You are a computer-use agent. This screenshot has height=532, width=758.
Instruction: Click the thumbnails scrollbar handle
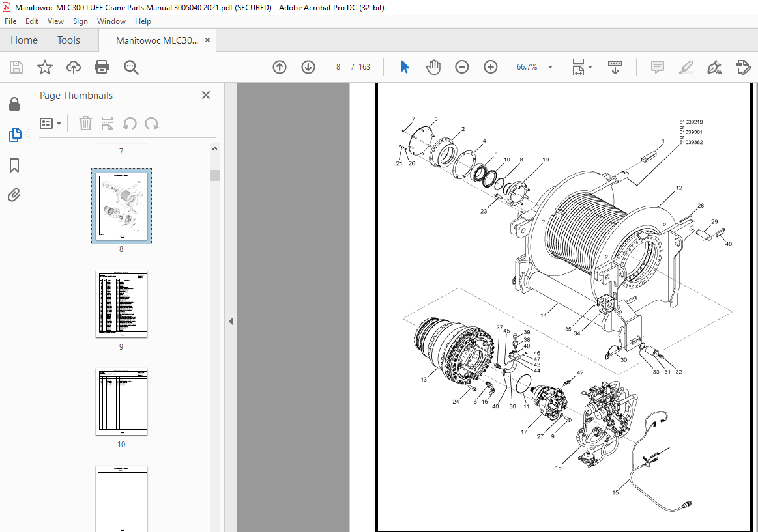click(x=214, y=175)
